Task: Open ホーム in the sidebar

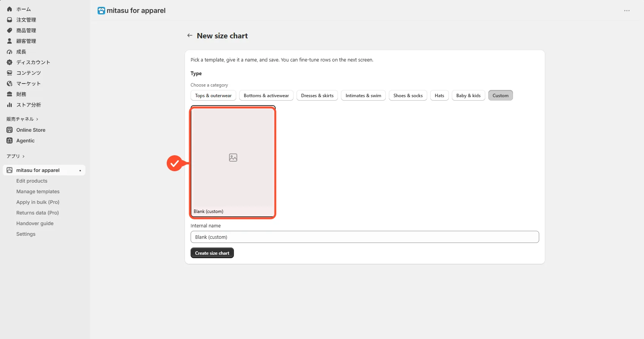Action: coord(24,9)
